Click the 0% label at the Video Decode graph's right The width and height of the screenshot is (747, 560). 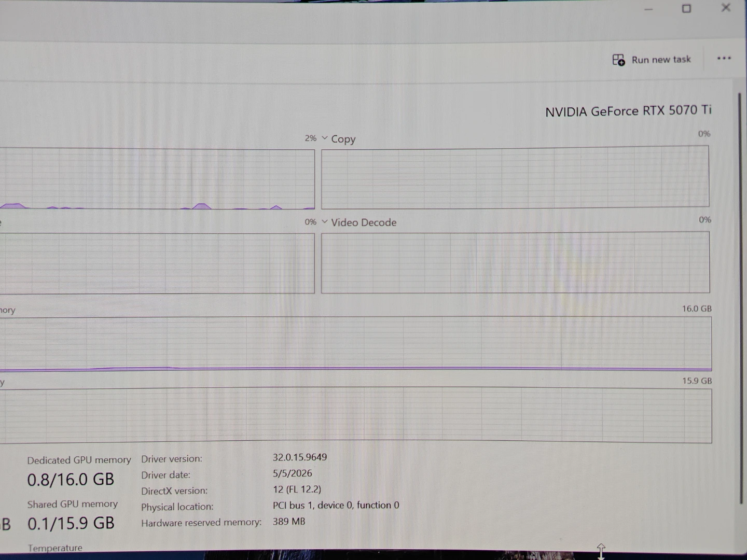(x=704, y=220)
